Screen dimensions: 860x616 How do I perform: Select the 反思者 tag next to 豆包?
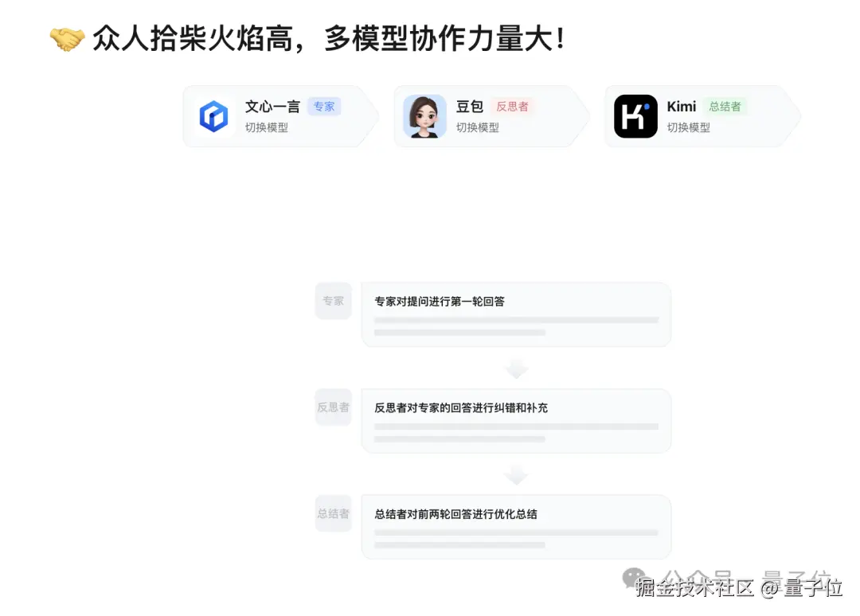[x=512, y=107]
